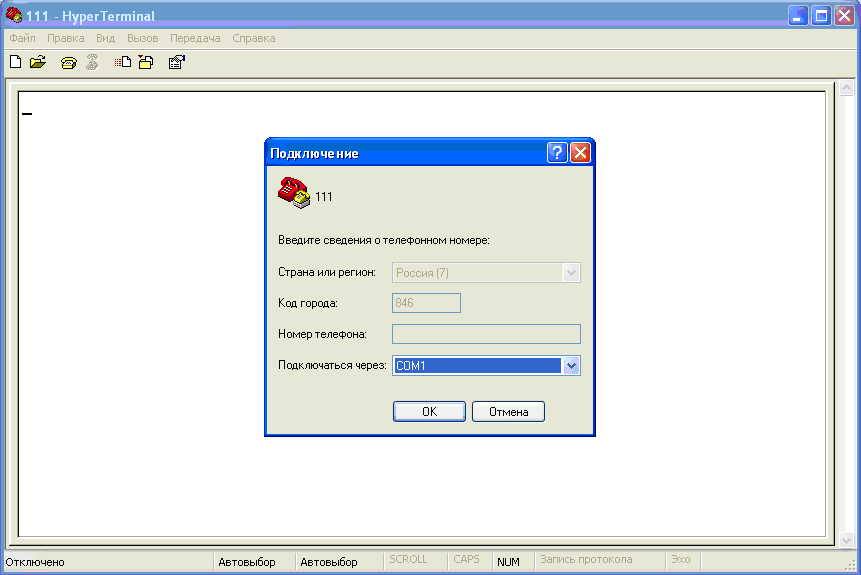Click the Код города label
The height and width of the screenshot is (575, 861).
pyautogui.click(x=308, y=303)
